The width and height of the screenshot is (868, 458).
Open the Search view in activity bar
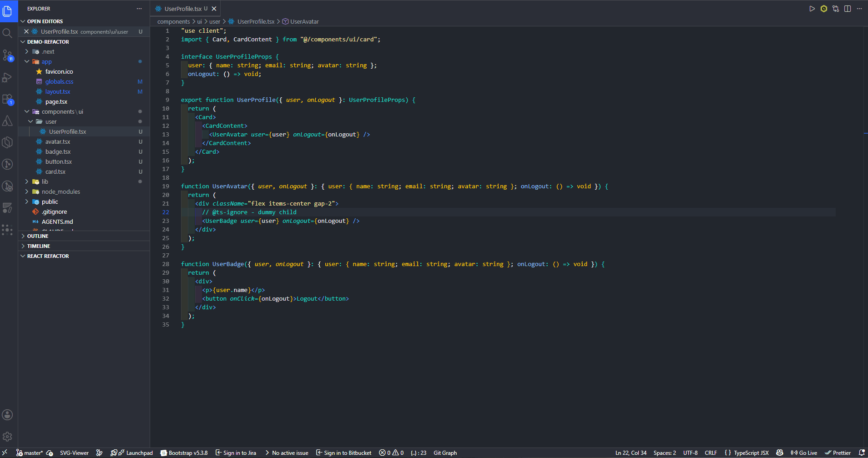(x=7, y=33)
